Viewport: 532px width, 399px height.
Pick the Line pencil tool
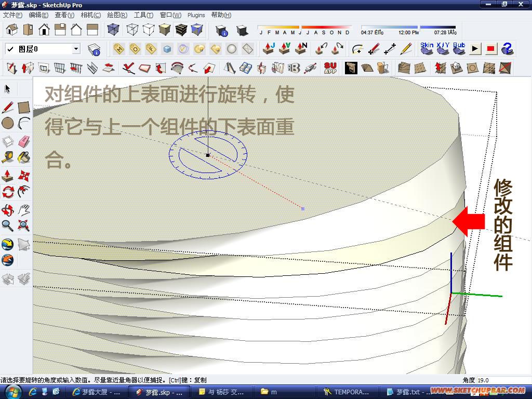click(x=8, y=107)
